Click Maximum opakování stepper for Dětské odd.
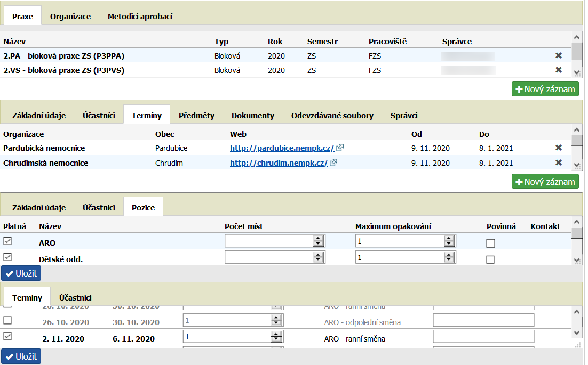Screen dimensions: 588x365 [449, 257]
